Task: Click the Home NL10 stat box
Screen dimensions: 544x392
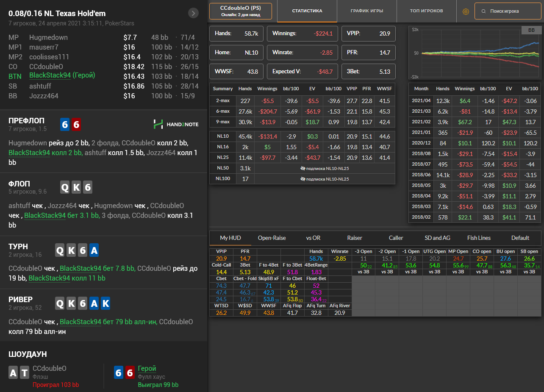Action: tap(236, 53)
